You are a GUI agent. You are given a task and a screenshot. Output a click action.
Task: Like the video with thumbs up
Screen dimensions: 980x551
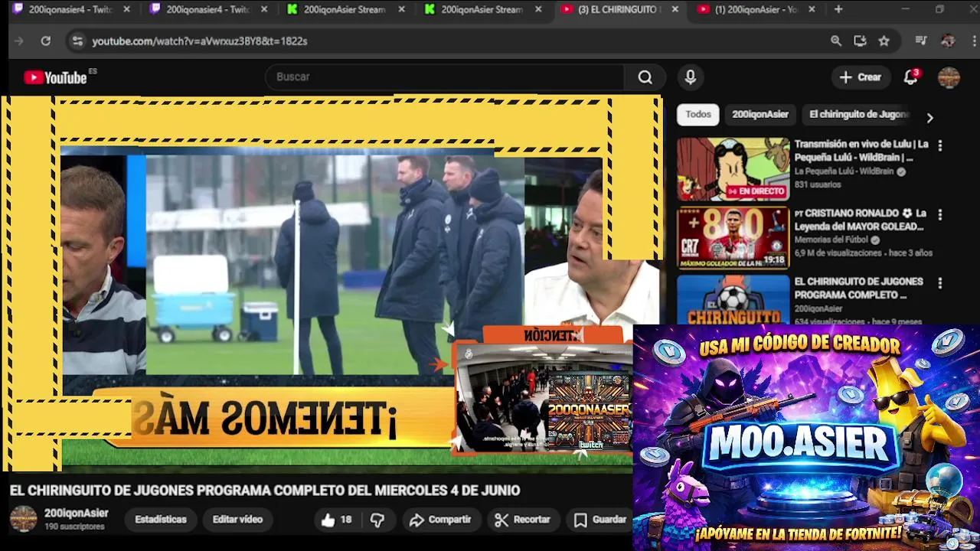tap(337, 520)
